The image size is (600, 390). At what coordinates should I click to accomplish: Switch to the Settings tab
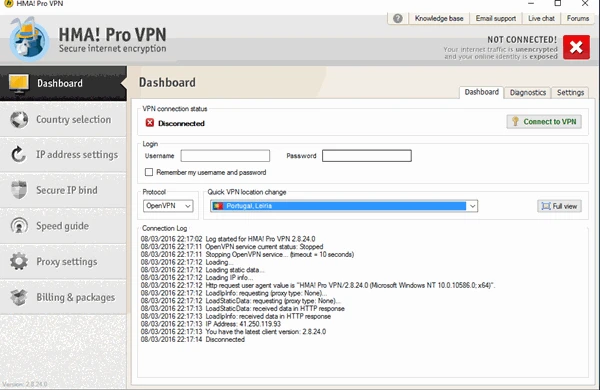tap(570, 93)
